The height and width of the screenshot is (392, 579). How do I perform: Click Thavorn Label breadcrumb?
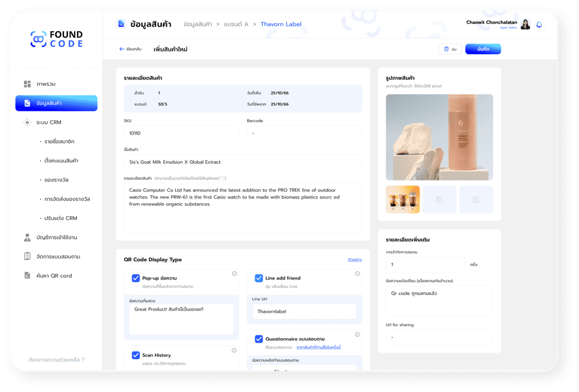click(x=281, y=24)
